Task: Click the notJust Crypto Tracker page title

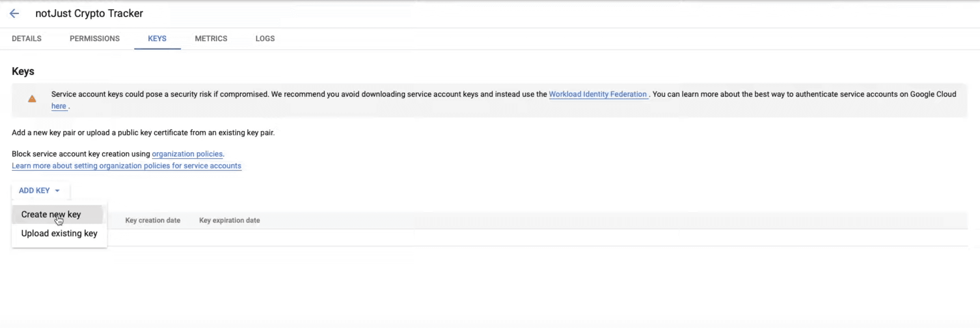Action: 89,13
